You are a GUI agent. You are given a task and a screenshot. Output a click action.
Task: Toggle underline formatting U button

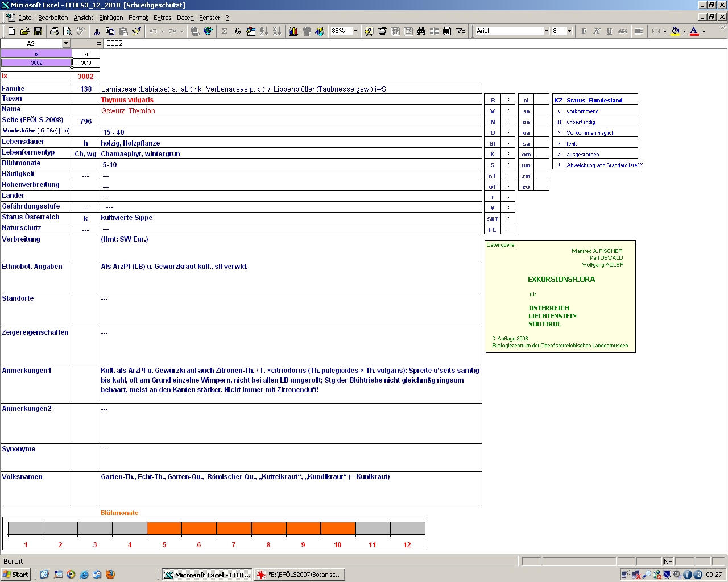(x=610, y=31)
